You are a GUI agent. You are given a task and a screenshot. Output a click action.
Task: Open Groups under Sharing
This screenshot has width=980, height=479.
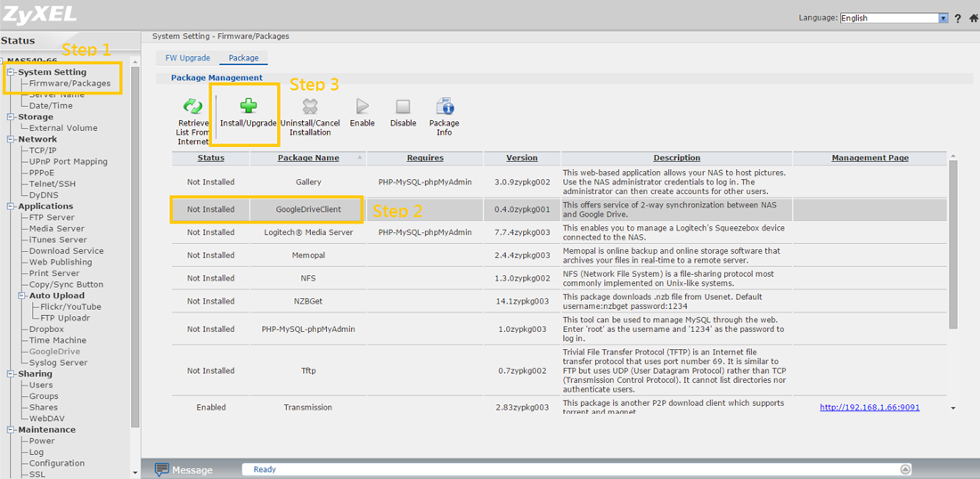point(44,396)
